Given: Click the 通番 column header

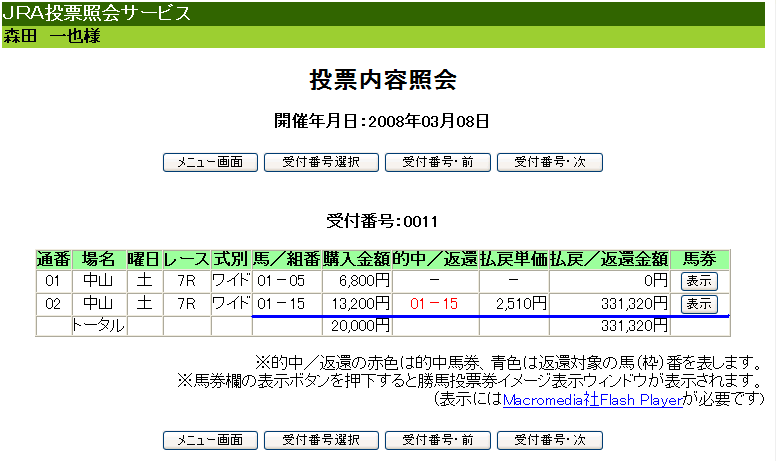Looking at the screenshot, I should pyautogui.click(x=54, y=260).
